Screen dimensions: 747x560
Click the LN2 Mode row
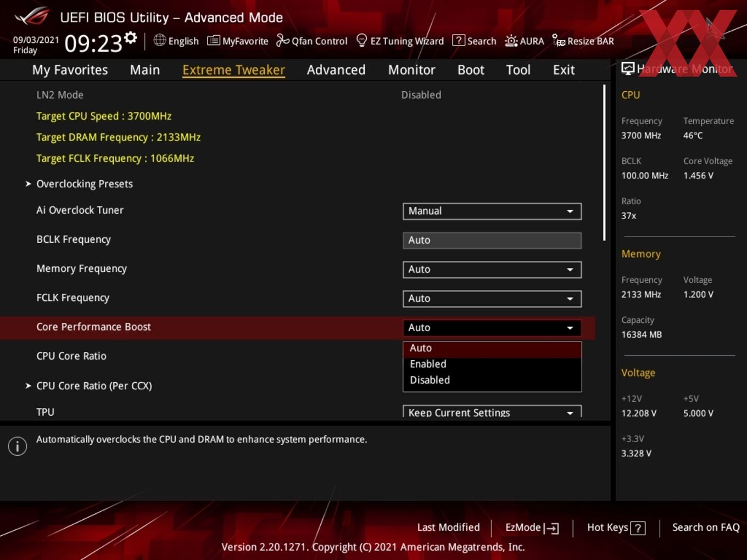[298, 95]
